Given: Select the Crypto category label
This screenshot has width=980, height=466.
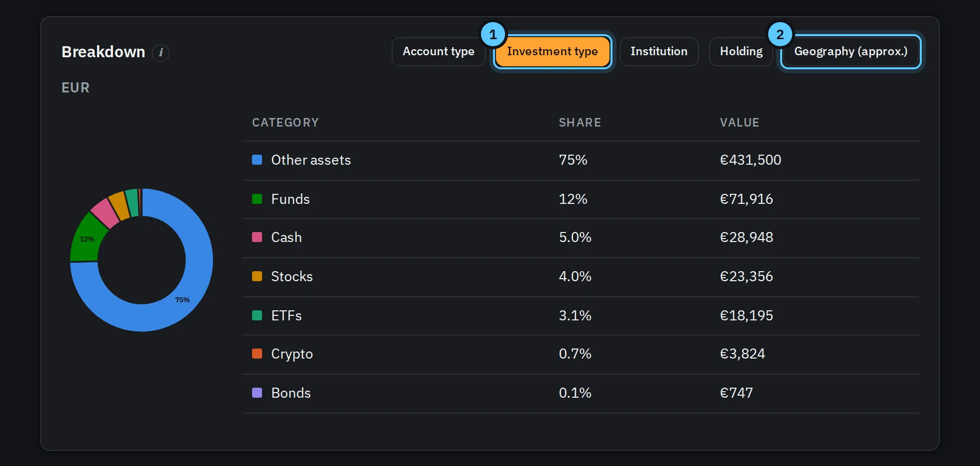Looking at the screenshot, I should [292, 354].
